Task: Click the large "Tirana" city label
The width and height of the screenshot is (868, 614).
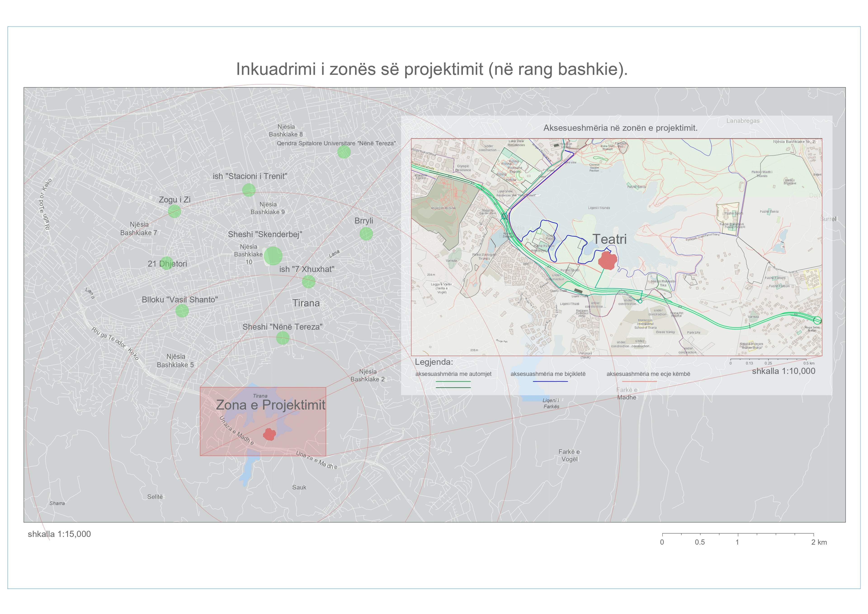Action: click(306, 303)
